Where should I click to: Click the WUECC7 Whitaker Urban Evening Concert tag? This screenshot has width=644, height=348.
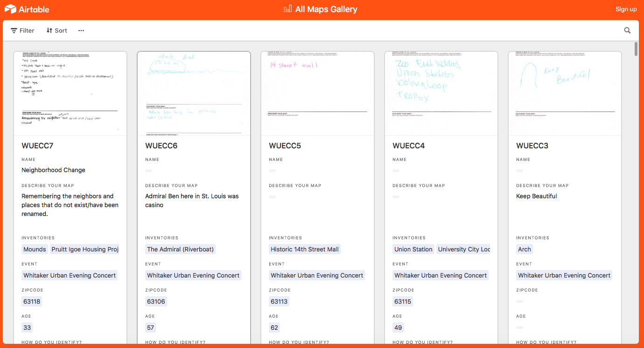70,275
